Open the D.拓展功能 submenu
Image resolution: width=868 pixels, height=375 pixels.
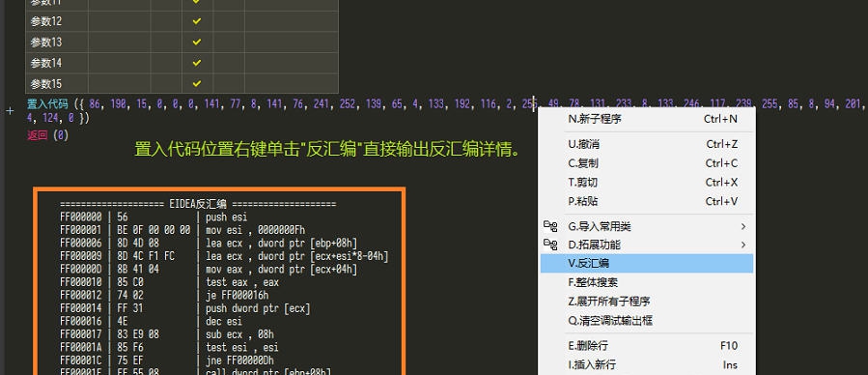(647, 245)
